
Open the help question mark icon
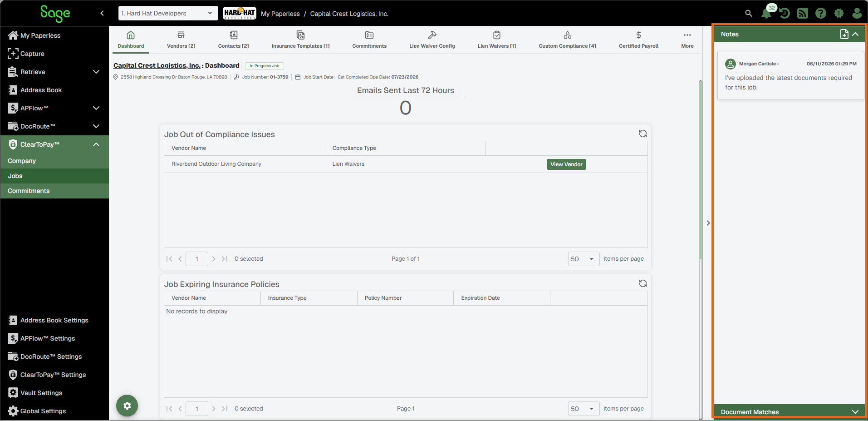[x=821, y=13]
